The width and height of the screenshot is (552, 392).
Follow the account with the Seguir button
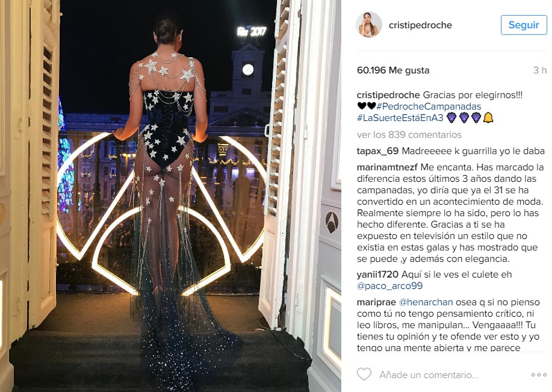524,25
